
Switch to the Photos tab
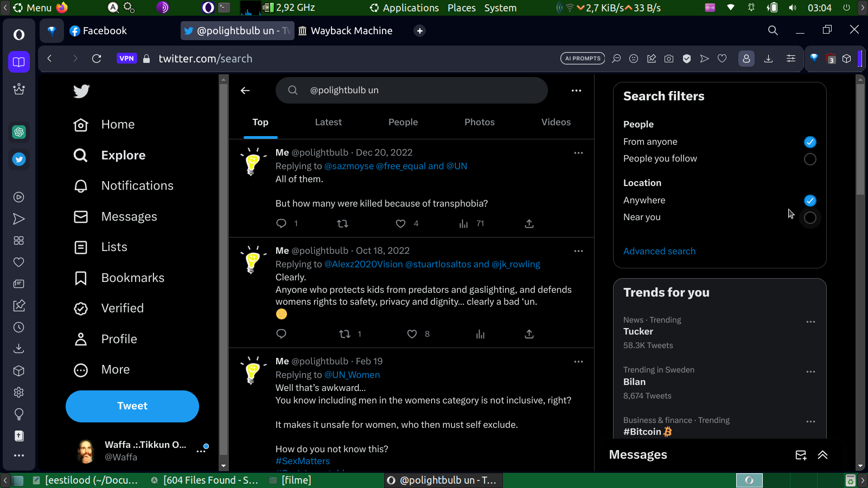click(x=480, y=123)
